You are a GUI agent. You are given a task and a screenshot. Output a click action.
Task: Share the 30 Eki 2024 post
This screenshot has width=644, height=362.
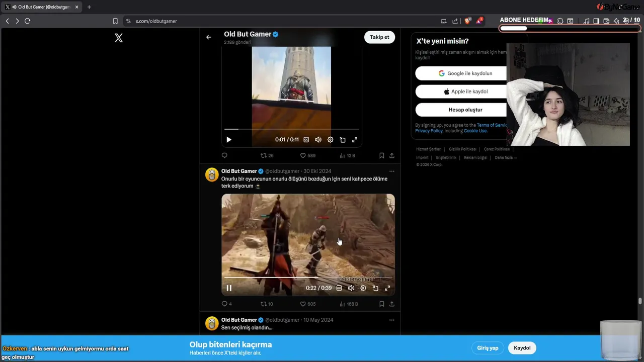pyautogui.click(x=392, y=304)
